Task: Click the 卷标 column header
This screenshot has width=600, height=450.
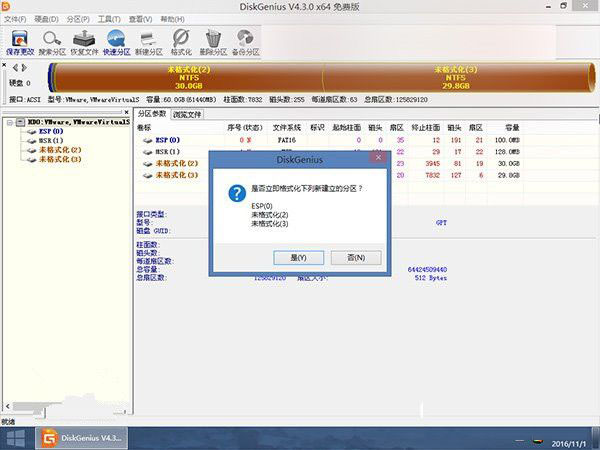Action: pyautogui.click(x=144, y=128)
